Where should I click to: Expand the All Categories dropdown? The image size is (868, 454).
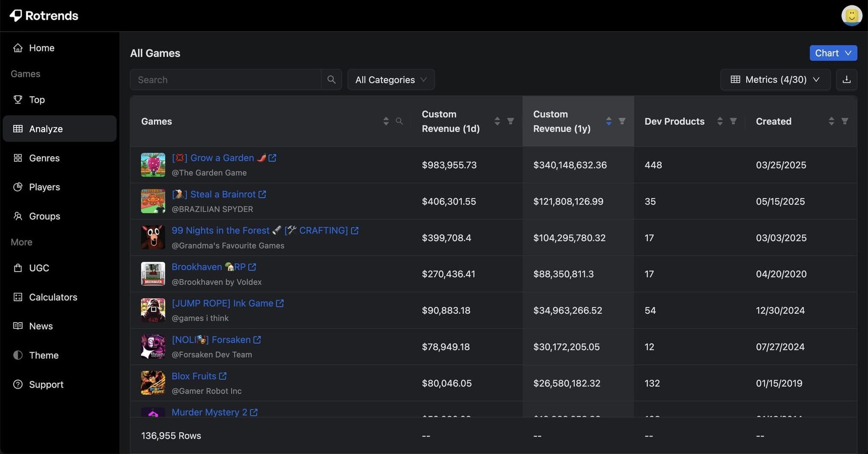click(391, 80)
